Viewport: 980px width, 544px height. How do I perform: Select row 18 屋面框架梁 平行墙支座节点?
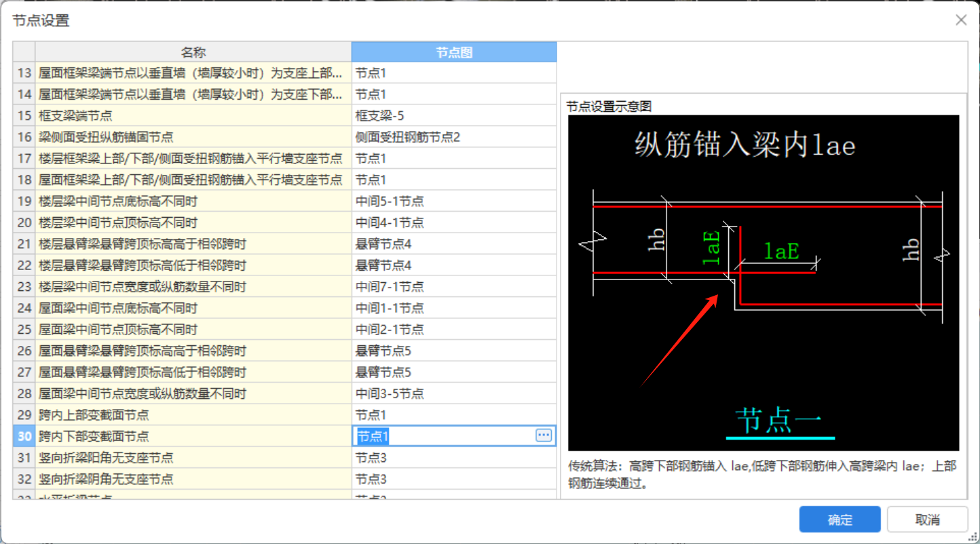(193, 180)
